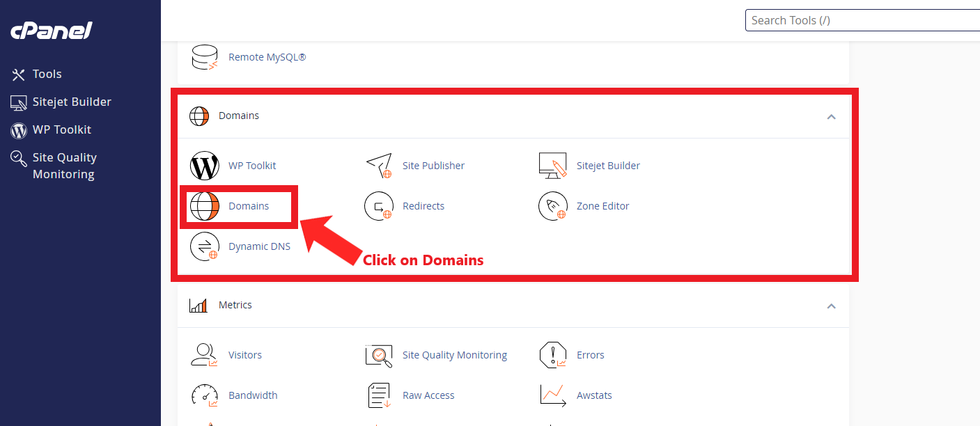Focus the Search Tools input field
The width and height of the screenshot is (980, 426).
(862, 20)
